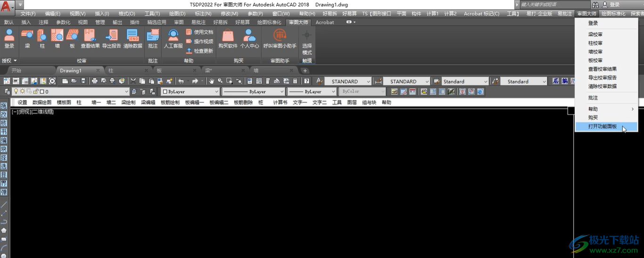This screenshot has height=258, width=644.
Task: Click the Cut scissors icon
Action: tap(133, 81)
